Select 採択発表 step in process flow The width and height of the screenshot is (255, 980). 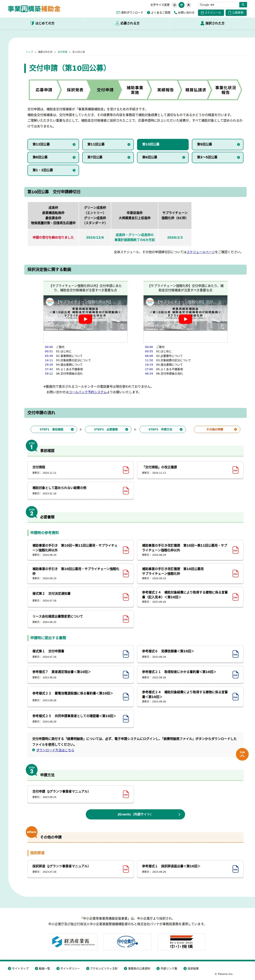[75, 90]
